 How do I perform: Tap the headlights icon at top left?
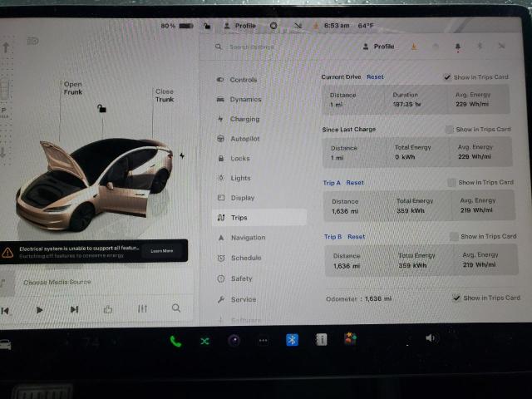tap(33, 41)
